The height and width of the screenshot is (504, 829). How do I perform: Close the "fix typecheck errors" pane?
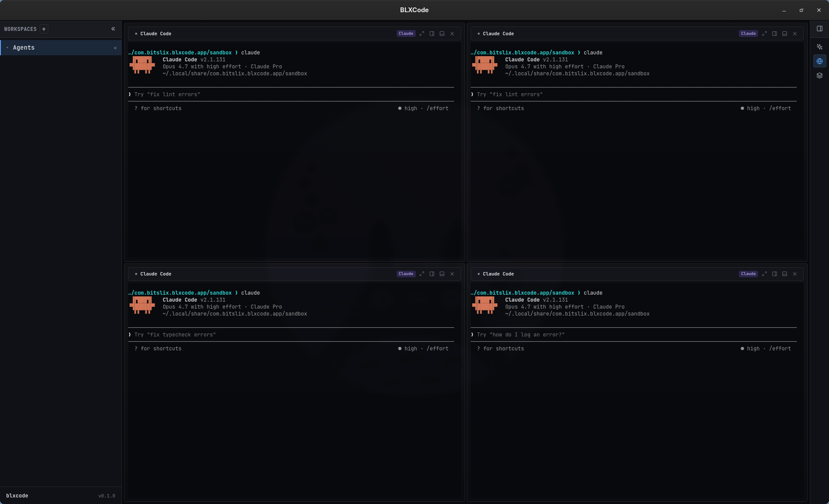click(452, 274)
